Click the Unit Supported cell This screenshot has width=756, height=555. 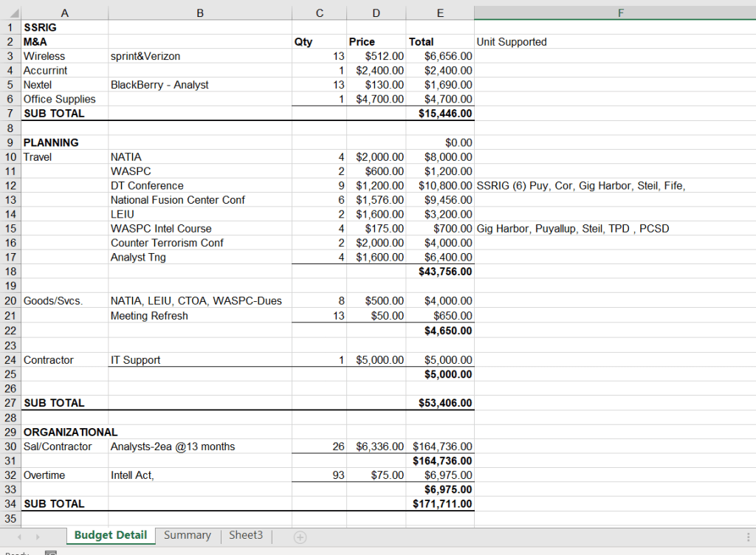[x=512, y=42]
